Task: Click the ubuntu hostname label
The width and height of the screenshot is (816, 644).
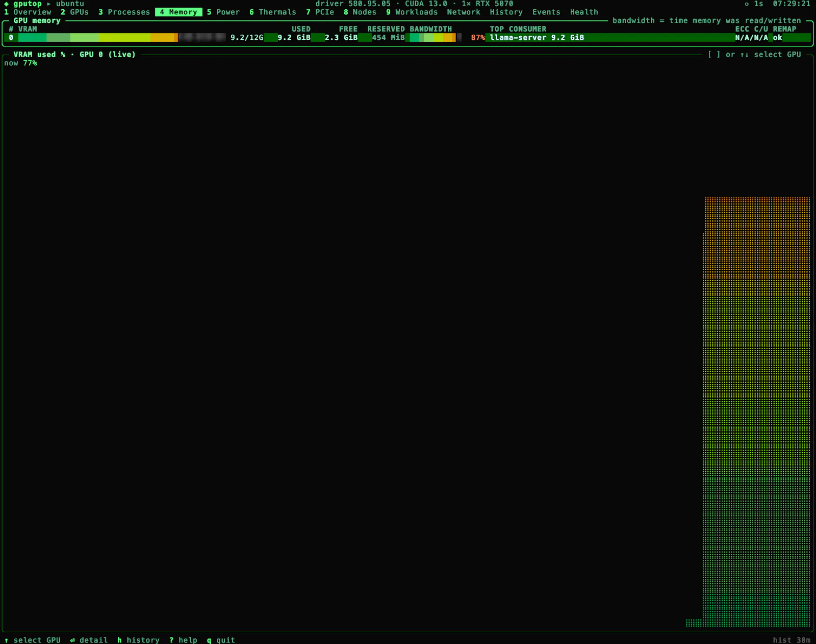Action: (70, 4)
